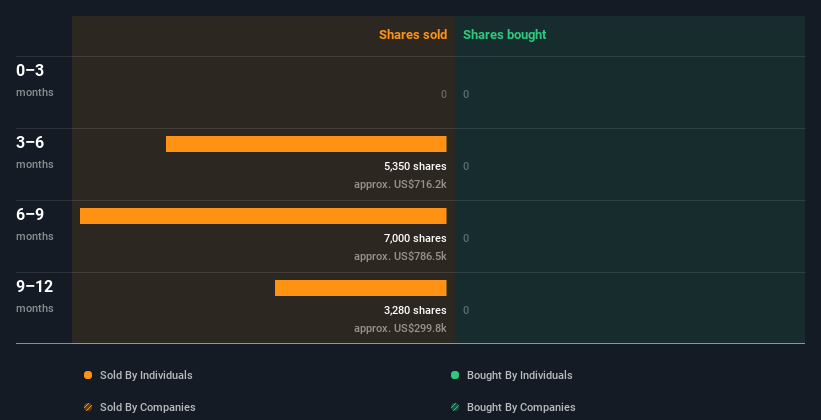Select the 6–9 months orange bar
Viewport: 821px width, 420px height.
pos(263,216)
